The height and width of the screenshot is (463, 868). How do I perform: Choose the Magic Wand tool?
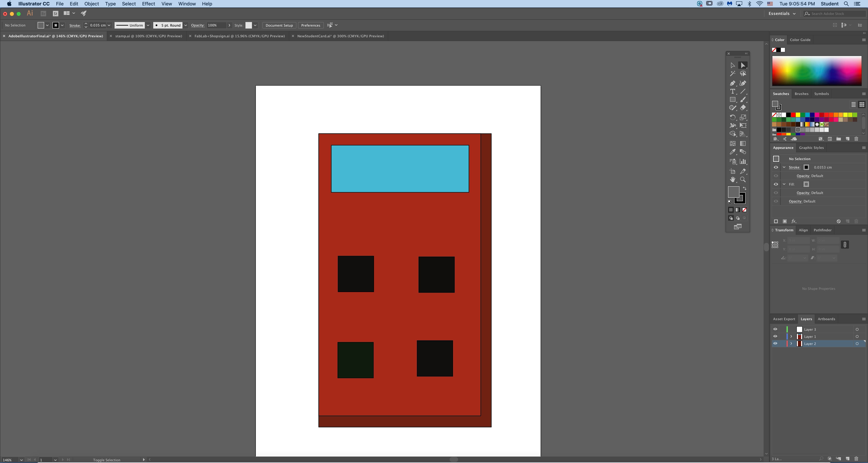(733, 74)
